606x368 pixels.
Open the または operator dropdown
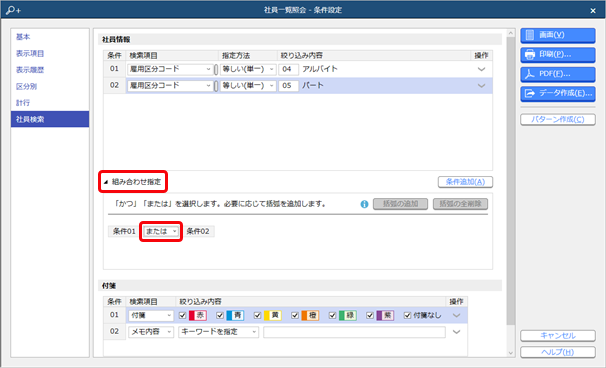pos(161,231)
